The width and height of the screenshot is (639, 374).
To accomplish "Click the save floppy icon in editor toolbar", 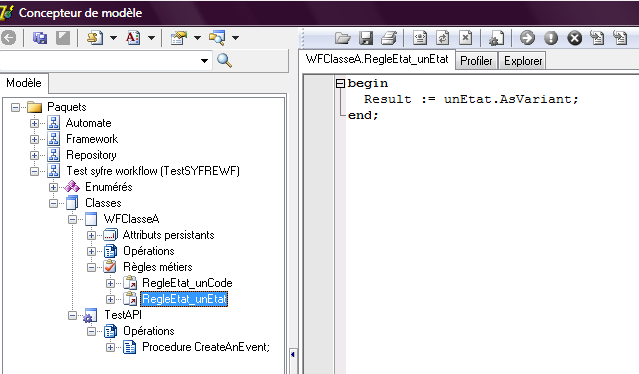I will click(366, 38).
